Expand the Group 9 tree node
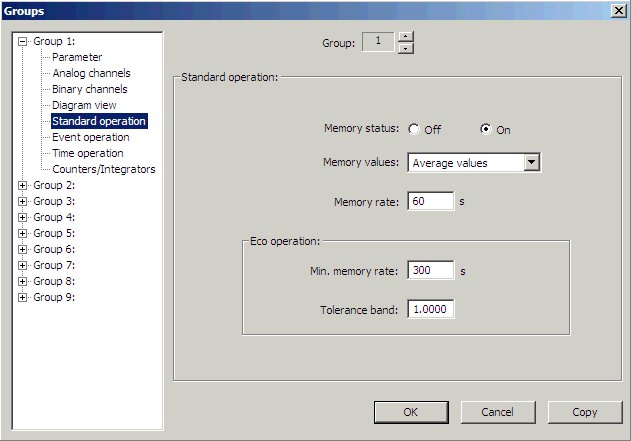The width and height of the screenshot is (631, 441). (x=23, y=298)
